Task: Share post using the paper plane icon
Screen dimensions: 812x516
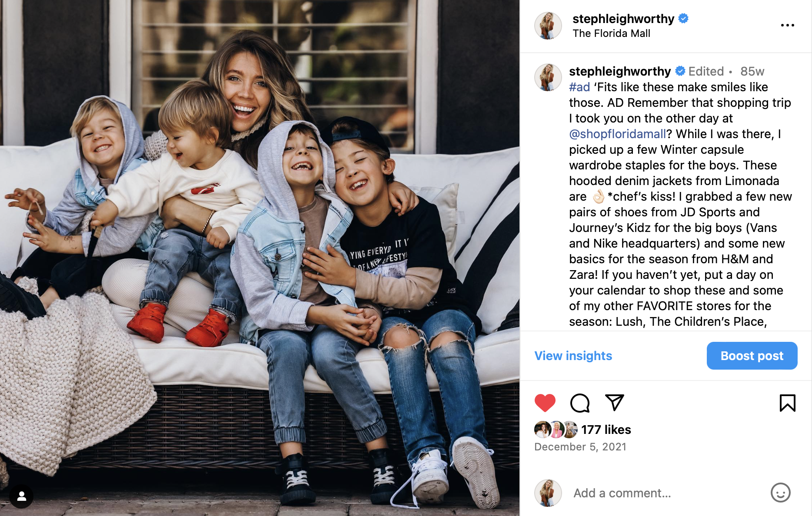Action: (x=614, y=403)
